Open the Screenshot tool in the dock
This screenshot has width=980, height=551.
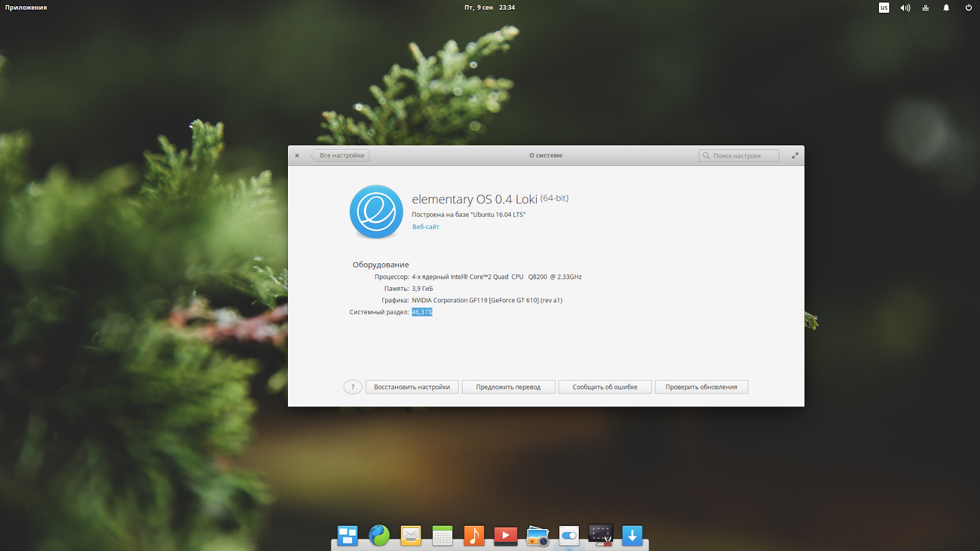[x=600, y=536]
